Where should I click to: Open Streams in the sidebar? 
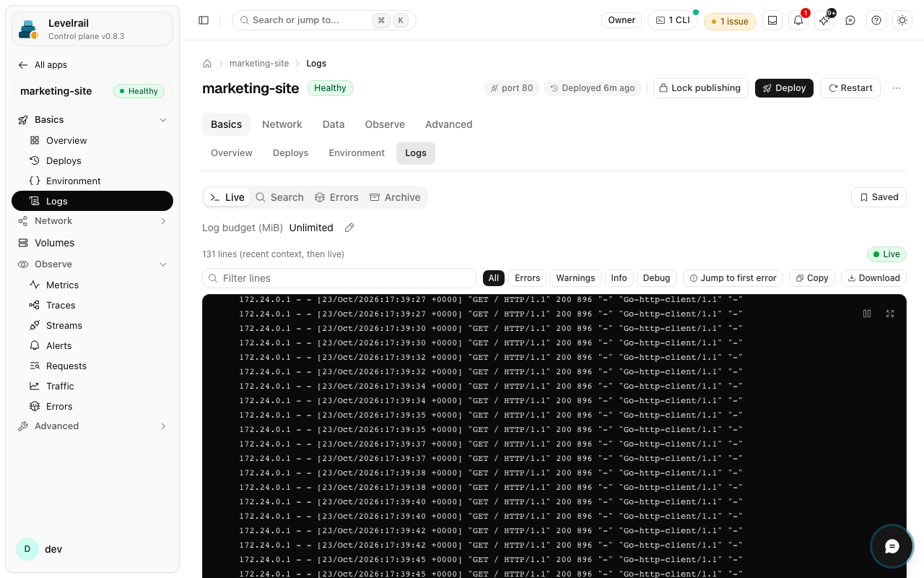[x=92, y=325]
